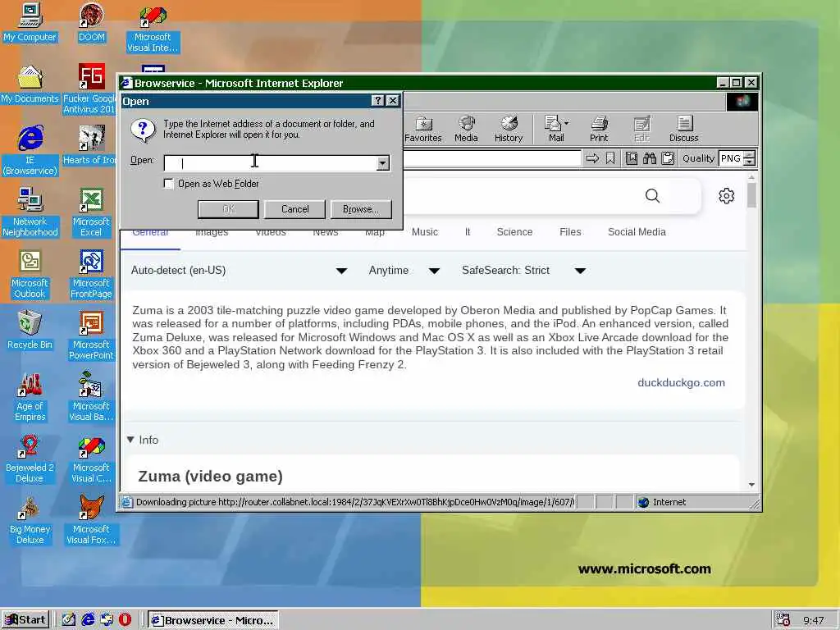Switch to the Social Media search tab
This screenshot has height=630, width=840.
(637, 232)
